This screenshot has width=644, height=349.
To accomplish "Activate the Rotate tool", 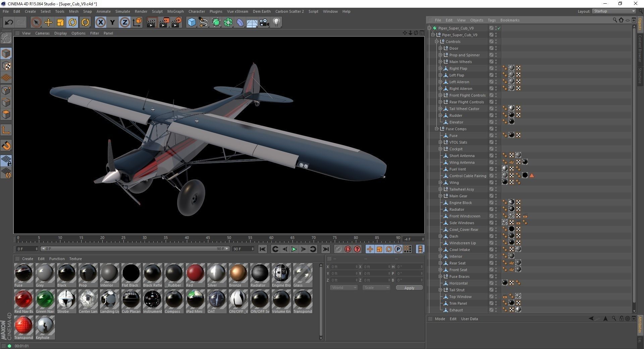I will pyautogui.click(x=72, y=22).
